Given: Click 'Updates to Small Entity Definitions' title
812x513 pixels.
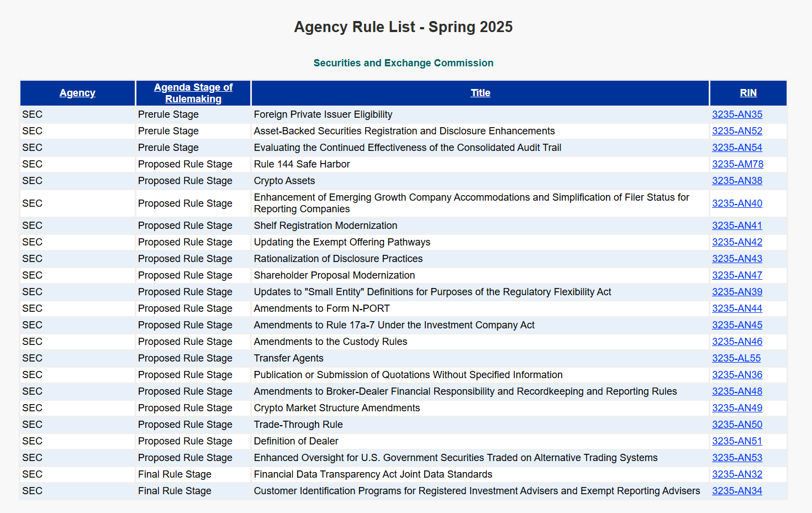Looking at the screenshot, I should click(x=433, y=292).
